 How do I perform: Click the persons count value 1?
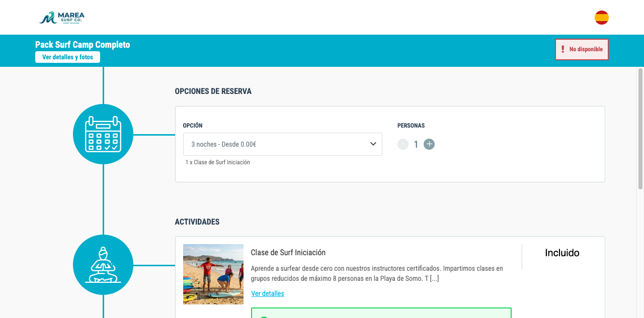point(416,145)
